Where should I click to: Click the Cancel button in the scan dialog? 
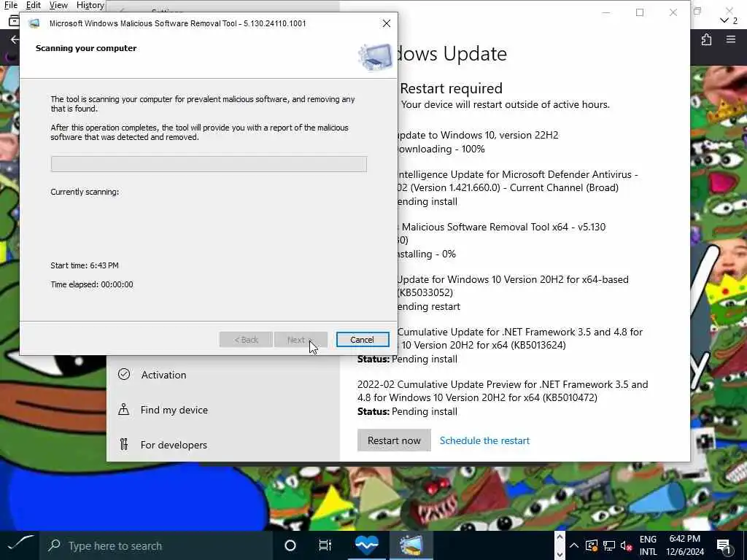[x=363, y=340]
